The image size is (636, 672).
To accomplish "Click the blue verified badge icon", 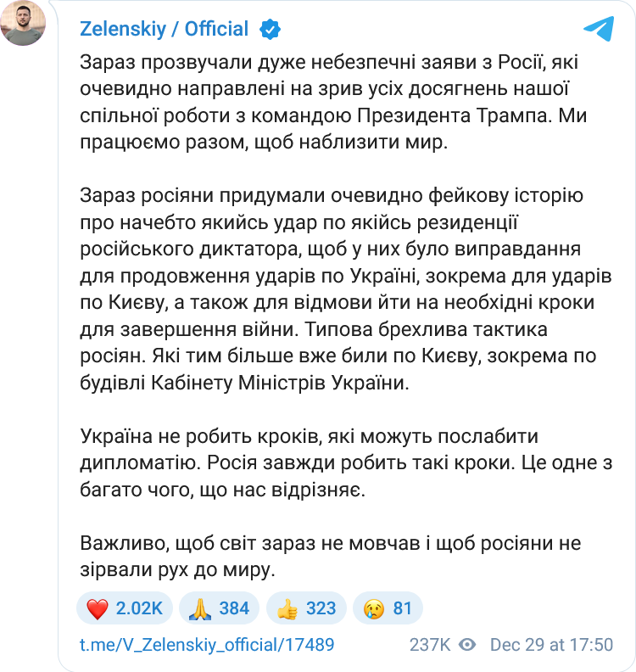I will point(270,30).
